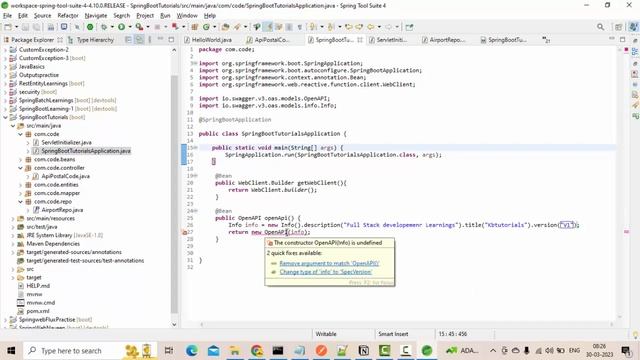This screenshot has height=360, width=640.
Task: Click the green Run toolbar icon
Action: tap(122, 27)
